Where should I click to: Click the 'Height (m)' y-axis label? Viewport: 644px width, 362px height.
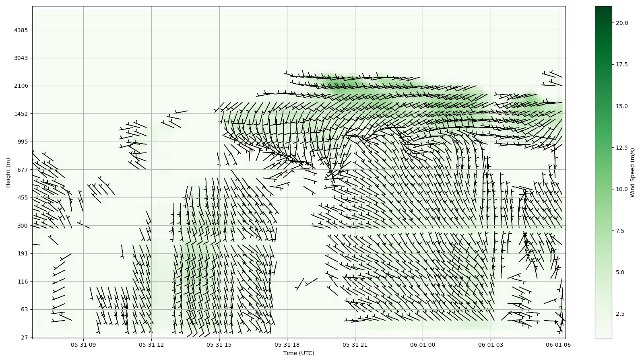pos(8,173)
